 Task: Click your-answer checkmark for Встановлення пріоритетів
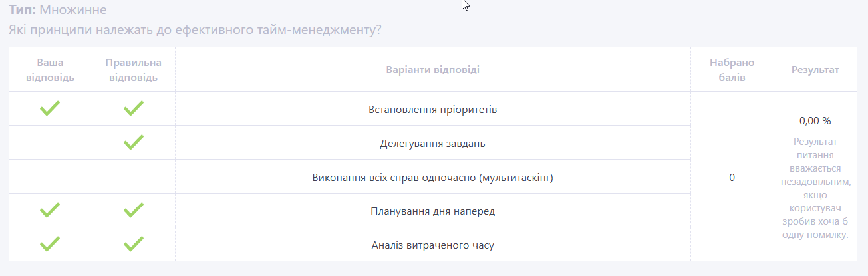click(50, 108)
